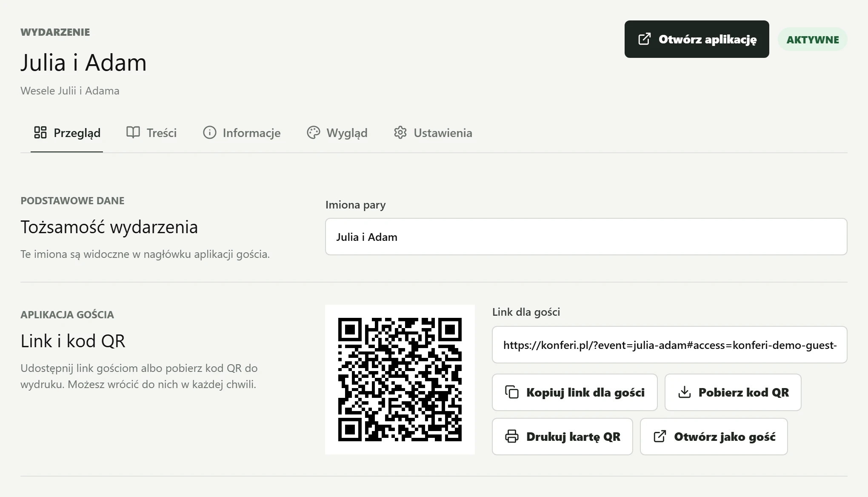Viewport: 868px width, 497px height.
Task: Click Kopiuj link dla gości button
Action: [x=575, y=392]
